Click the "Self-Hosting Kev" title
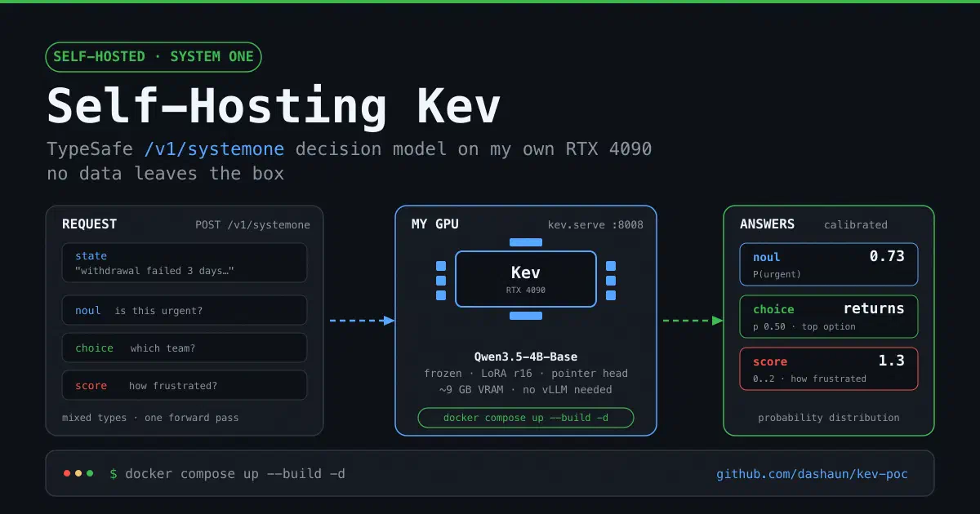Image resolution: width=980 pixels, height=514 pixels. click(274, 107)
